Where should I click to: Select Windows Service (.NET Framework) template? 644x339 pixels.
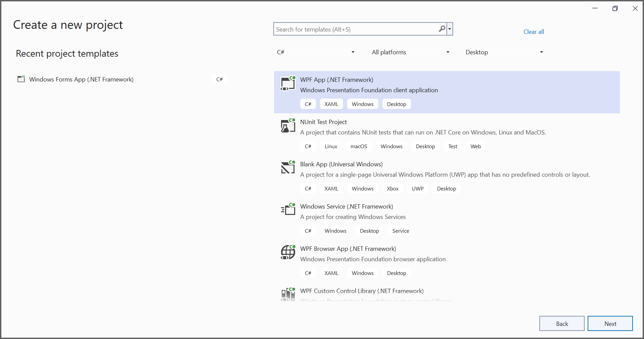[x=447, y=219]
